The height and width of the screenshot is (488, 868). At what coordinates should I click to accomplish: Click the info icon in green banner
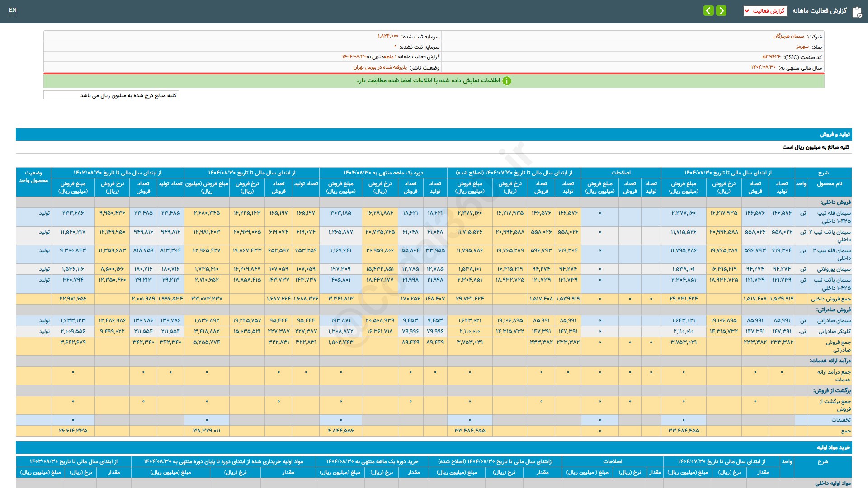point(507,81)
